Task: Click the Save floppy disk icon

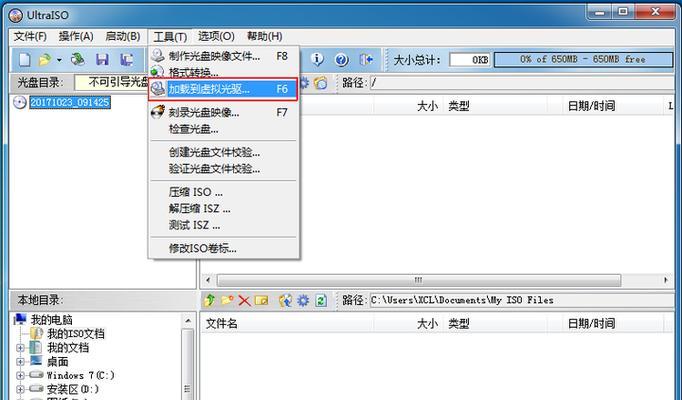Action: coord(102,60)
